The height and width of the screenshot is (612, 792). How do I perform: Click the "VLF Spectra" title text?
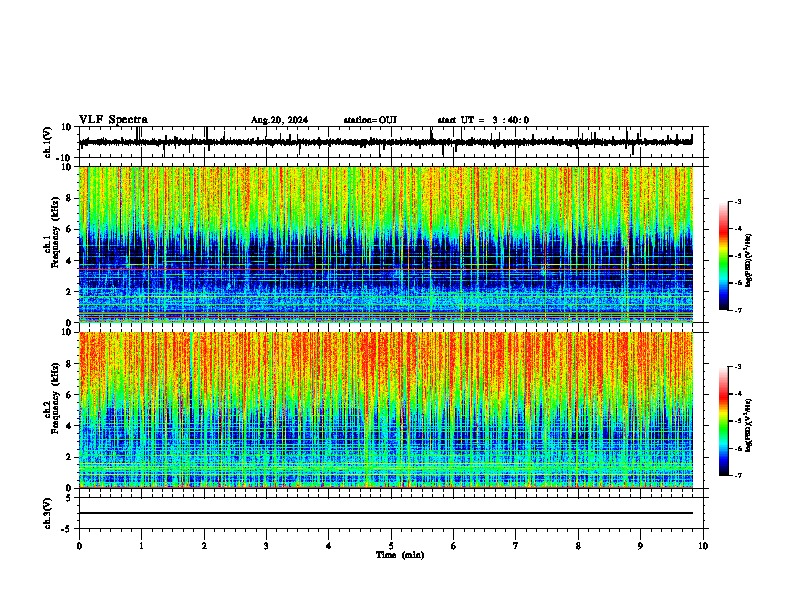pos(113,120)
